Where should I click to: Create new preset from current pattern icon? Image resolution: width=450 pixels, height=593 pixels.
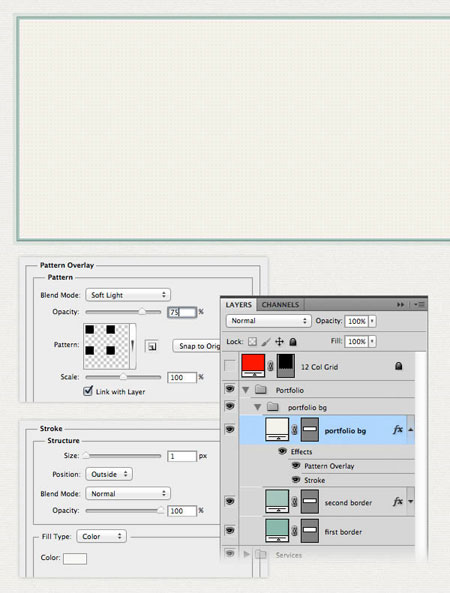point(152,346)
